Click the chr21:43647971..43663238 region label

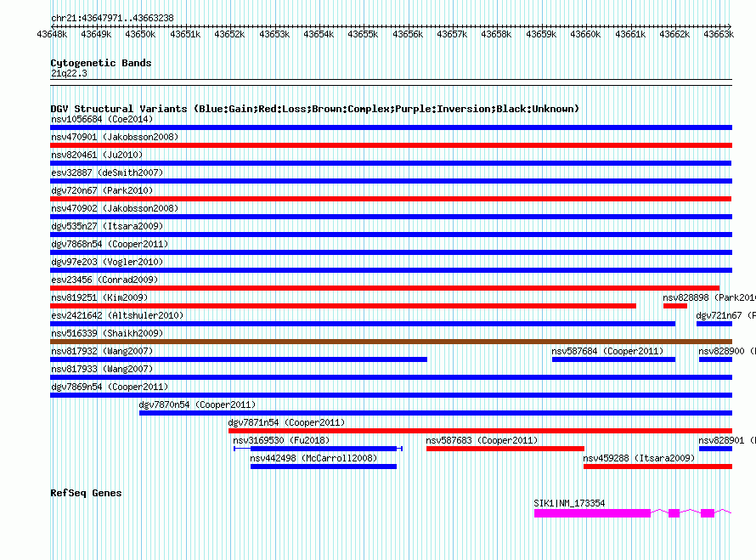pos(112,18)
